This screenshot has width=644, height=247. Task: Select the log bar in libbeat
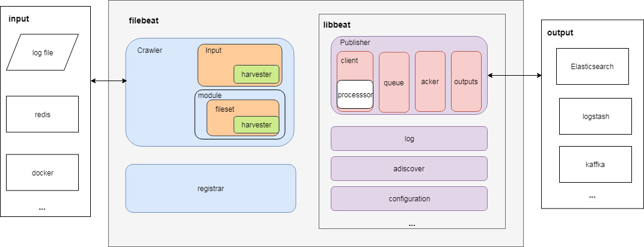pos(409,138)
